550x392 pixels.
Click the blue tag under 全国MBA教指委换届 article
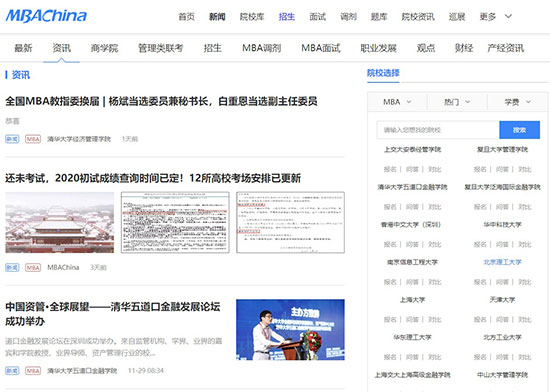click(12, 139)
